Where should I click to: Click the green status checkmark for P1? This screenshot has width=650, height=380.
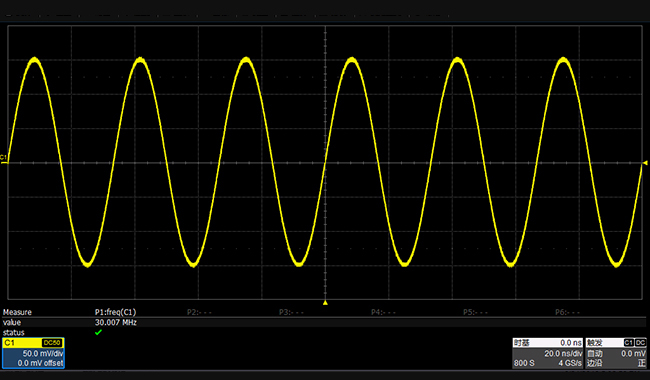click(98, 332)
